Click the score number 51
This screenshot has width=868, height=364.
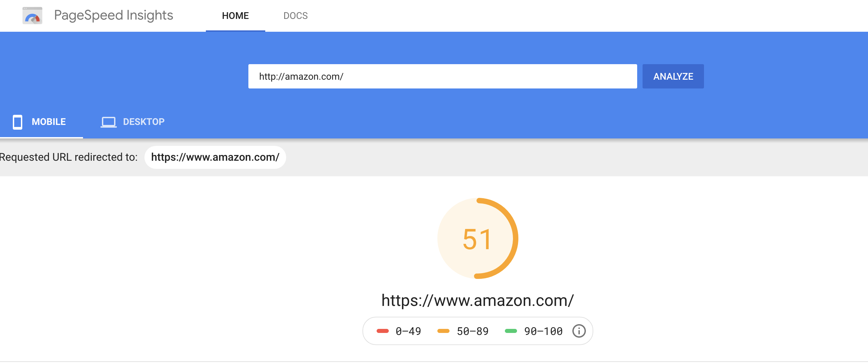click(477, 239)
